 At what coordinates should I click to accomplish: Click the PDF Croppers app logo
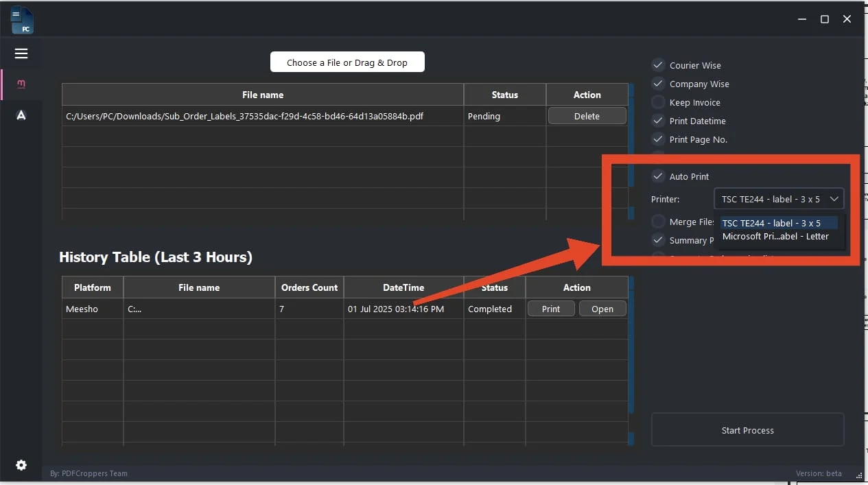click(x=22, y=20)
